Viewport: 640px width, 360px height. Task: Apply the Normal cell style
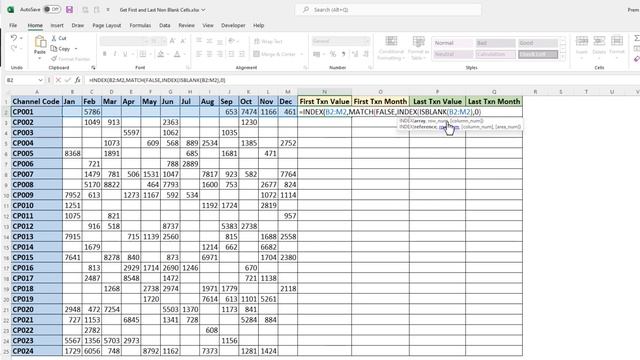(453, 43)
